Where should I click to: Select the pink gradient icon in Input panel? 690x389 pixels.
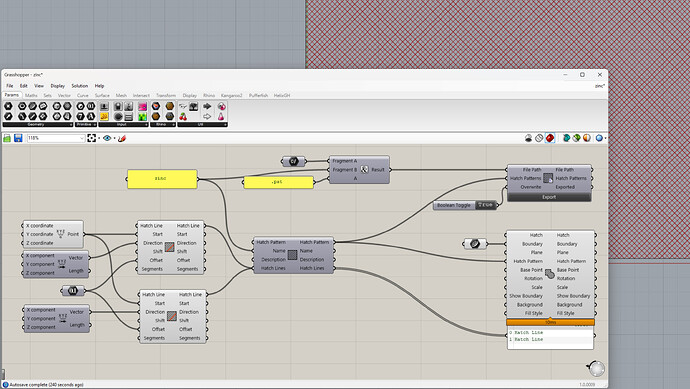[143, 106]
